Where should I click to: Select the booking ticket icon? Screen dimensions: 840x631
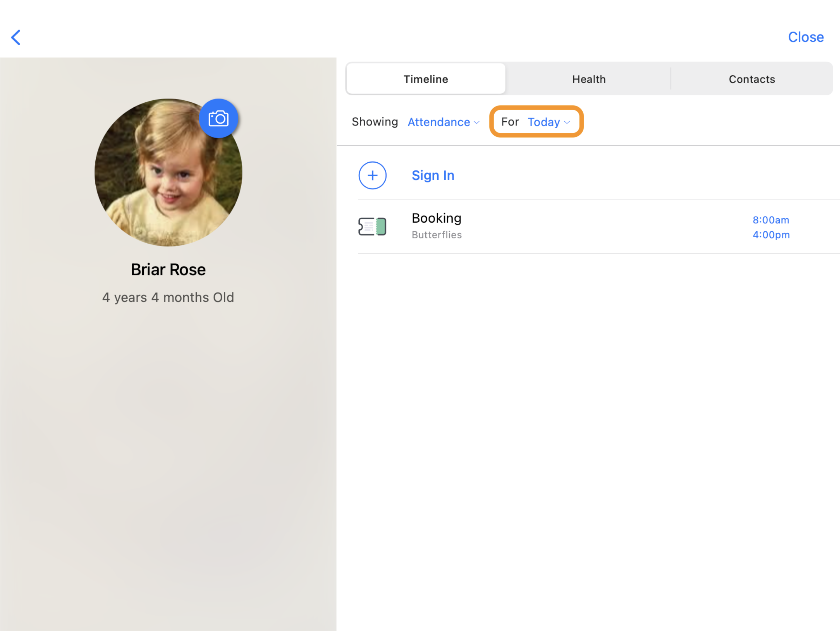point(372,226)
